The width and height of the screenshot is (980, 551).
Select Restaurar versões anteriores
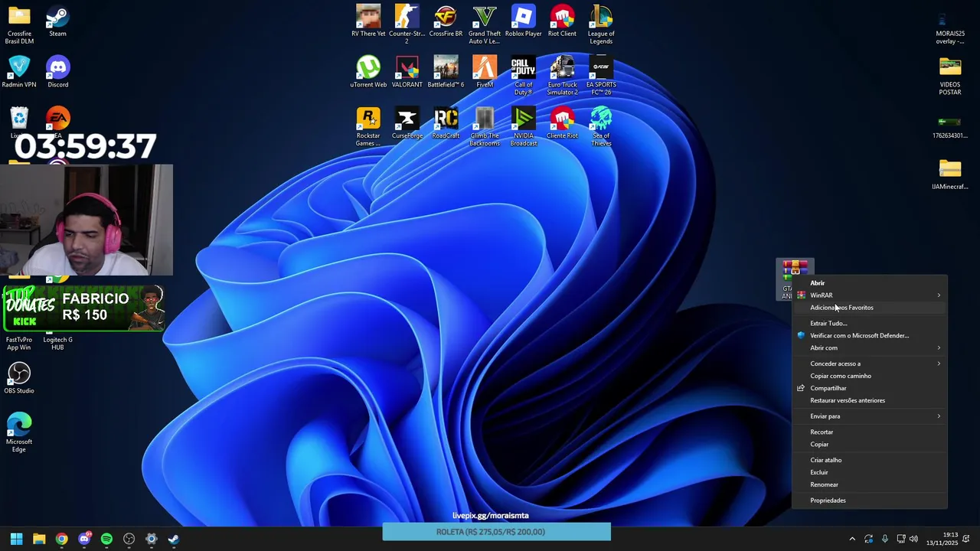(x=870, y=401)
